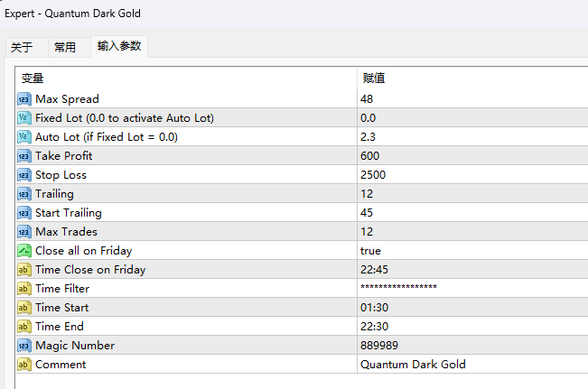588x389 pixels.
Task: Click the string icon beside Time Close on Friday
Action: [24, 270]
